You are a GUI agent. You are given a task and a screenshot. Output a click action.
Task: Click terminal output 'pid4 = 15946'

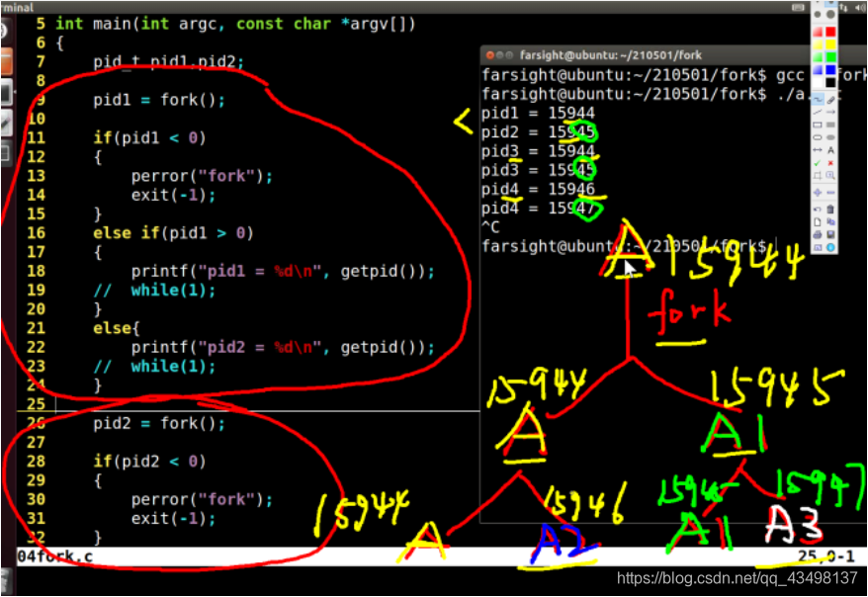pyautogui.click(x=538, y=189)
